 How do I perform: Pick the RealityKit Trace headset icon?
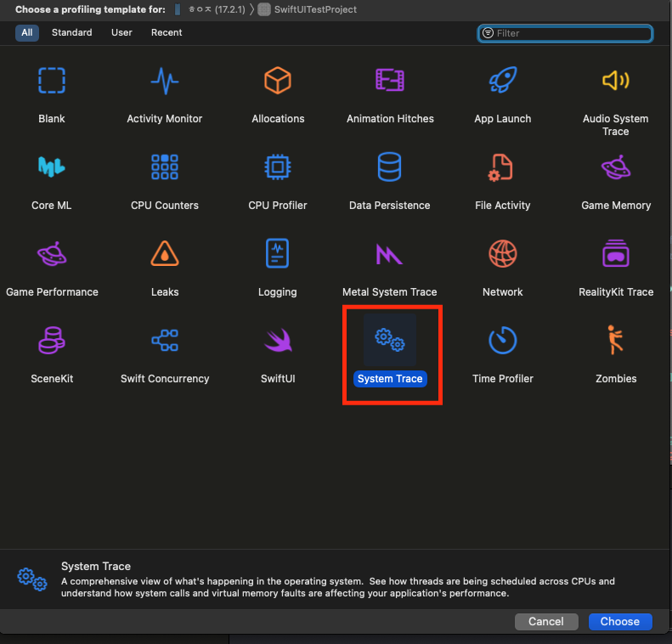616,253
